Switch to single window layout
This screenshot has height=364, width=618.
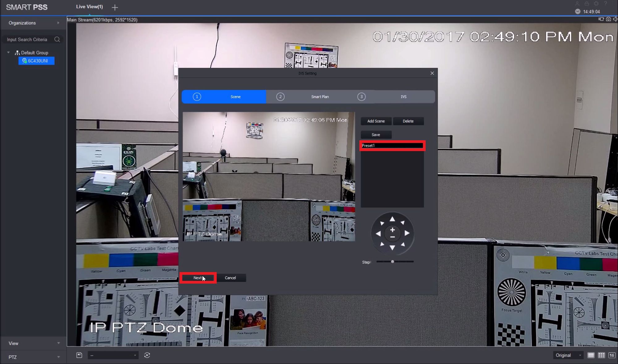(x=591, y=355)
